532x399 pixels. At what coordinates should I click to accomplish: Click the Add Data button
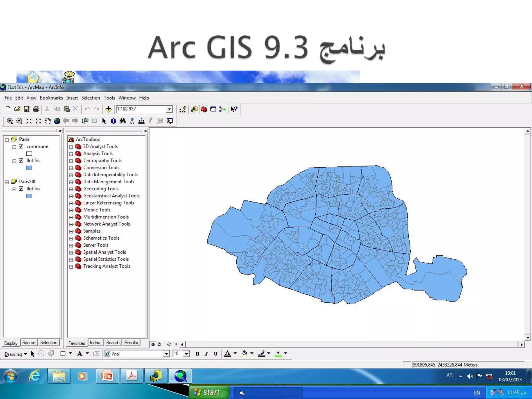pos(109,109)
